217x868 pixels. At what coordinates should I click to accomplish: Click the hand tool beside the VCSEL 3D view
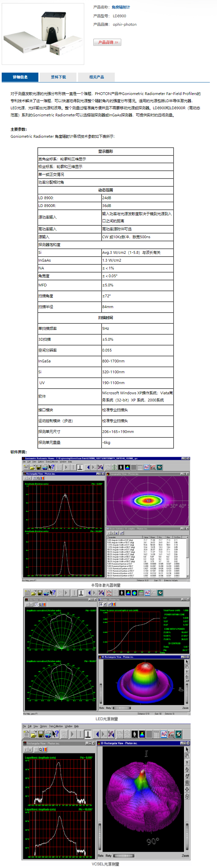point(187,756)
